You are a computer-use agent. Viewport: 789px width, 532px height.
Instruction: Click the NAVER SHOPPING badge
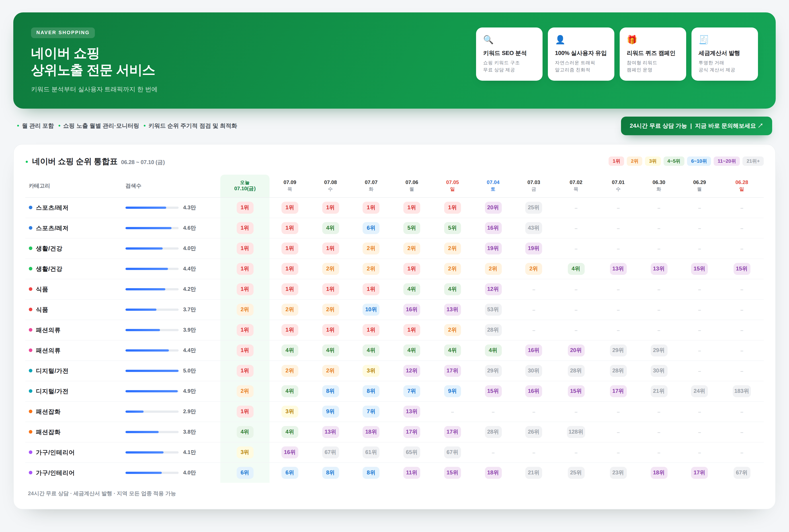click(63, 33)
